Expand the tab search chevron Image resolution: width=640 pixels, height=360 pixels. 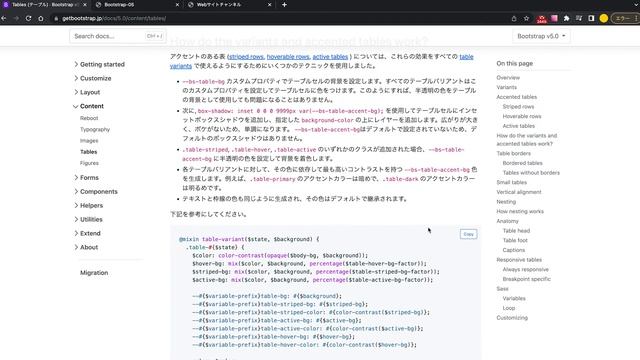(x=636, y=5)
